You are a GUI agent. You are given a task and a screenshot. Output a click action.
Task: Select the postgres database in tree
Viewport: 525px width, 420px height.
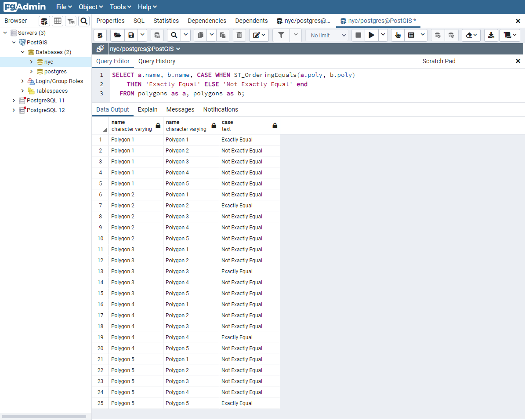click(55, 72)
